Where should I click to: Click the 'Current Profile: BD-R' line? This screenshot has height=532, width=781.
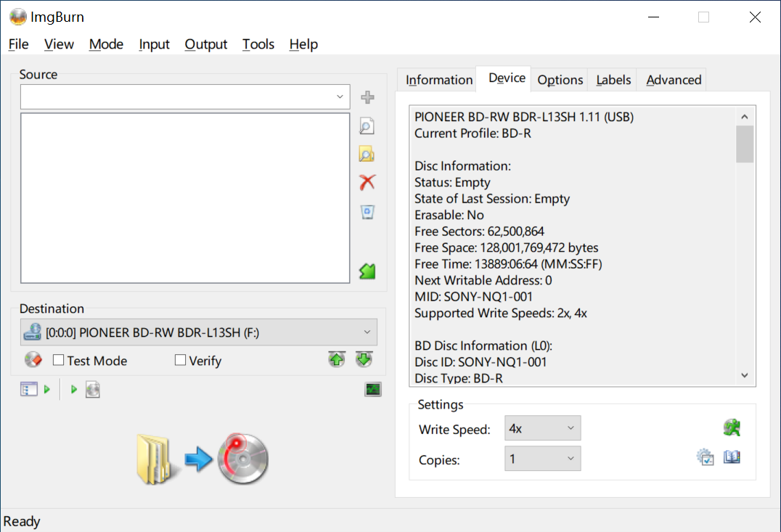coord(473,134)
